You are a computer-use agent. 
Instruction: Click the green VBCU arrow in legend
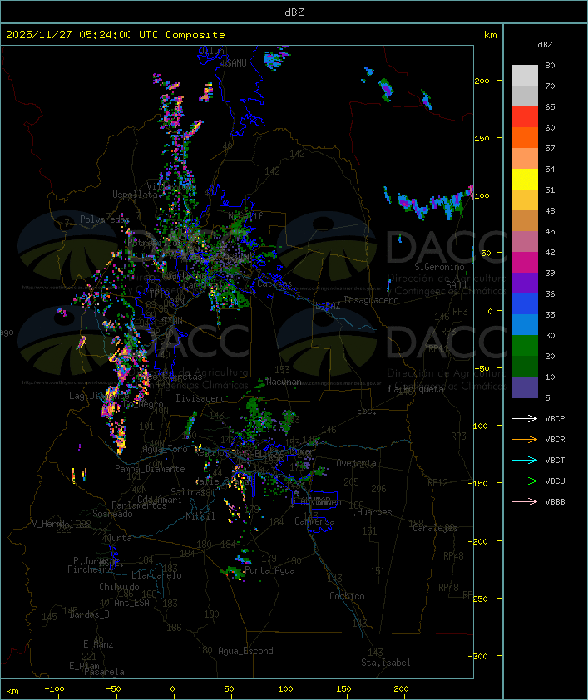pos(525,481)
